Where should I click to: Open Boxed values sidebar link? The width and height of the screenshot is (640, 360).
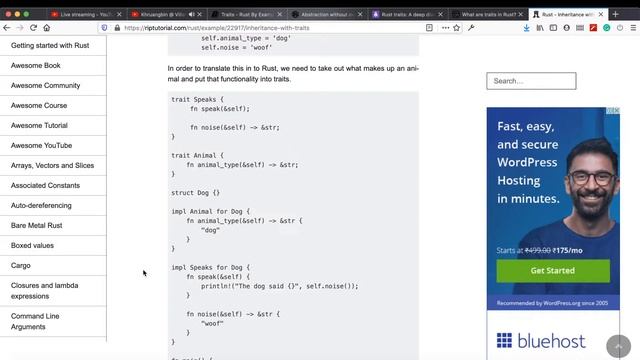32,245
